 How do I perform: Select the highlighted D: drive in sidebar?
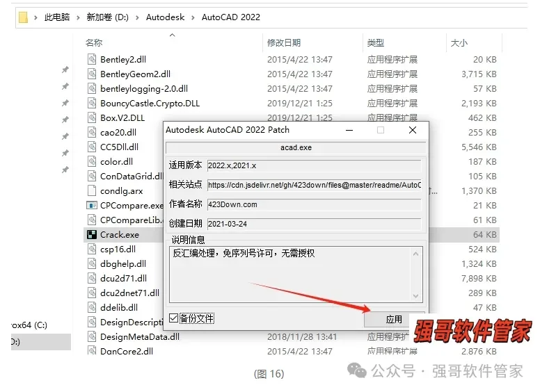[x=41, y=342]
